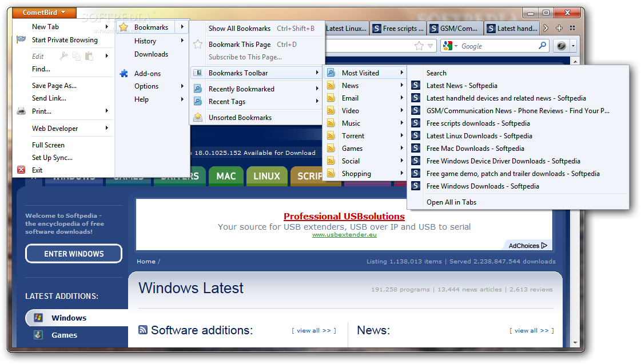Image resolution: width=641 pixels, height=364 pixels.
Task: Select Open All in Tabs menu item
Action: pyautogui.click(x=451, y=202)
